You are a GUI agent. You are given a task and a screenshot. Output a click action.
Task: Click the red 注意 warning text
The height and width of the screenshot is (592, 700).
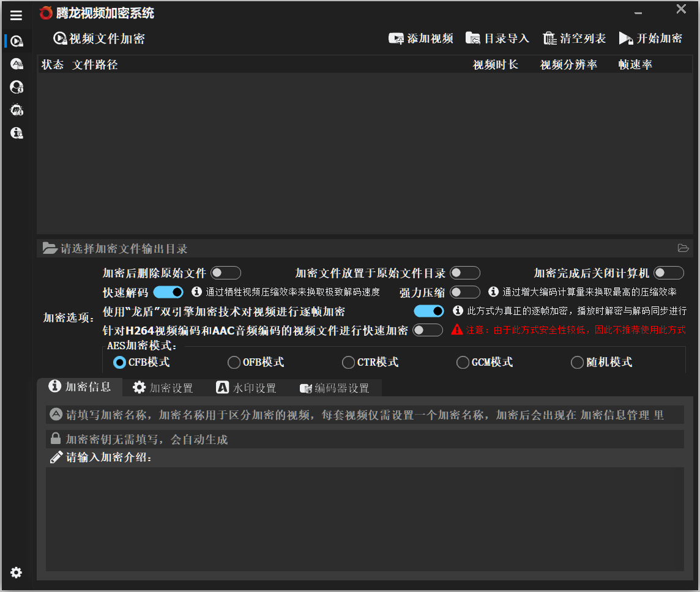(576, 330)
